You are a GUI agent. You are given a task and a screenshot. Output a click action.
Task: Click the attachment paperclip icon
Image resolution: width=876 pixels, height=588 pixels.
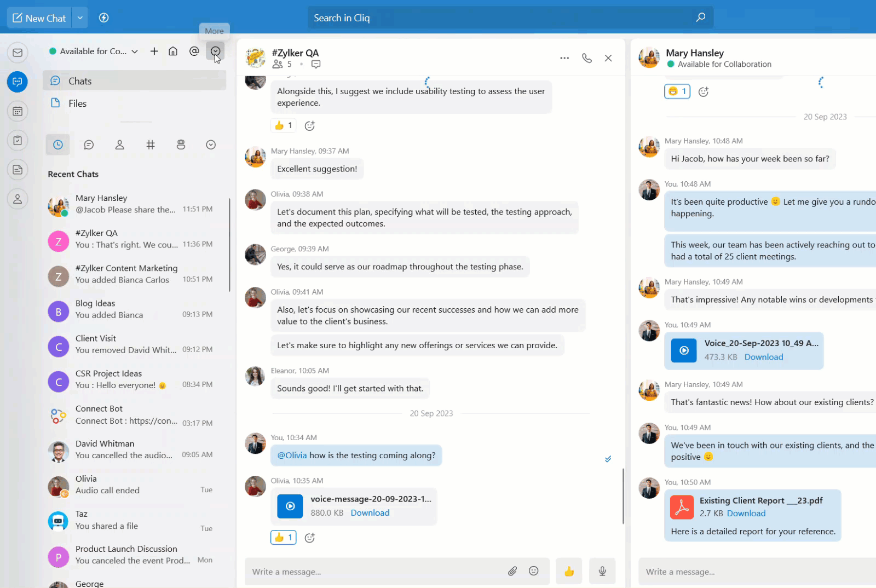(x=512, y=572)
